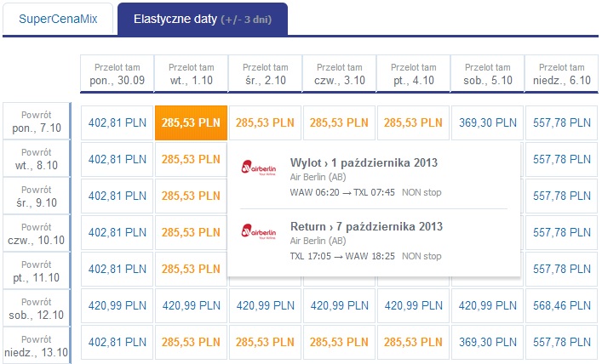The height and width of the screenshot is (364, 602).
Task: Choose 557,78 PLN fare for return pt., 11.10
Action: pos(562,269)
